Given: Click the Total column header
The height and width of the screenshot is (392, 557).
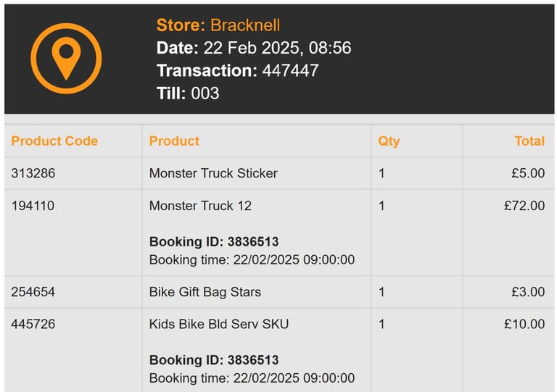Looking at the screenshot, I should click(529, 141).
